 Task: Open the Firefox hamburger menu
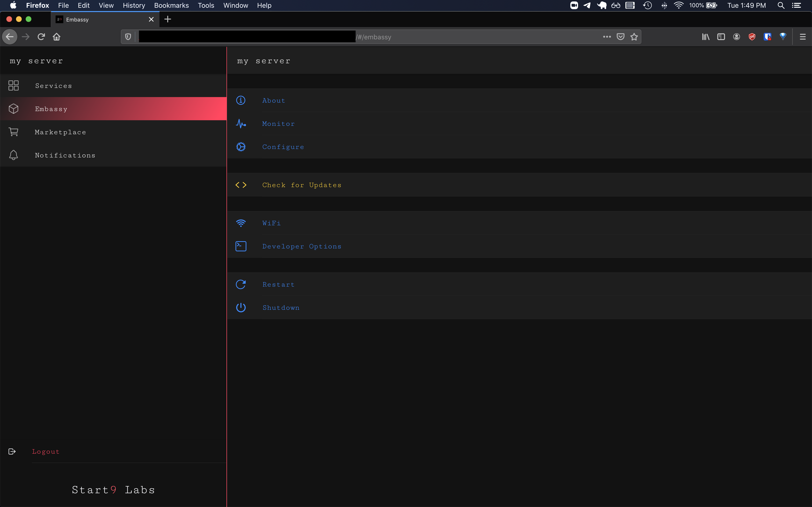802,37
